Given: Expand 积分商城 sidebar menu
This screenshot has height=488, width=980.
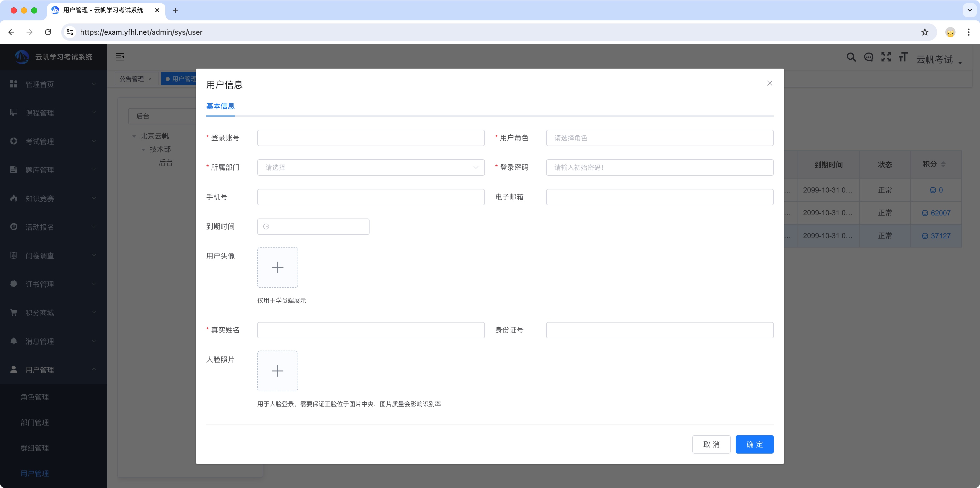Looking at the screenshot, I should coord(53,312).
